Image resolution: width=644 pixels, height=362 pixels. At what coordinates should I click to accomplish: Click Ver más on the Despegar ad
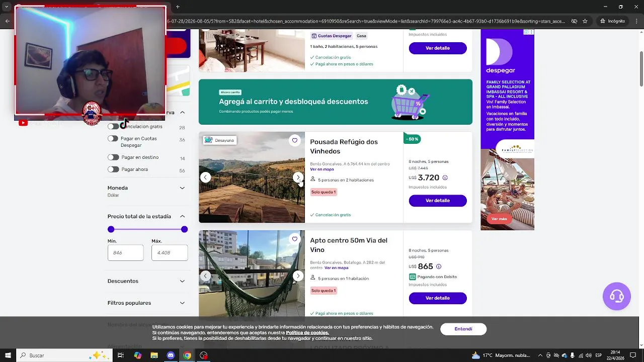click(x=499, y=219)
